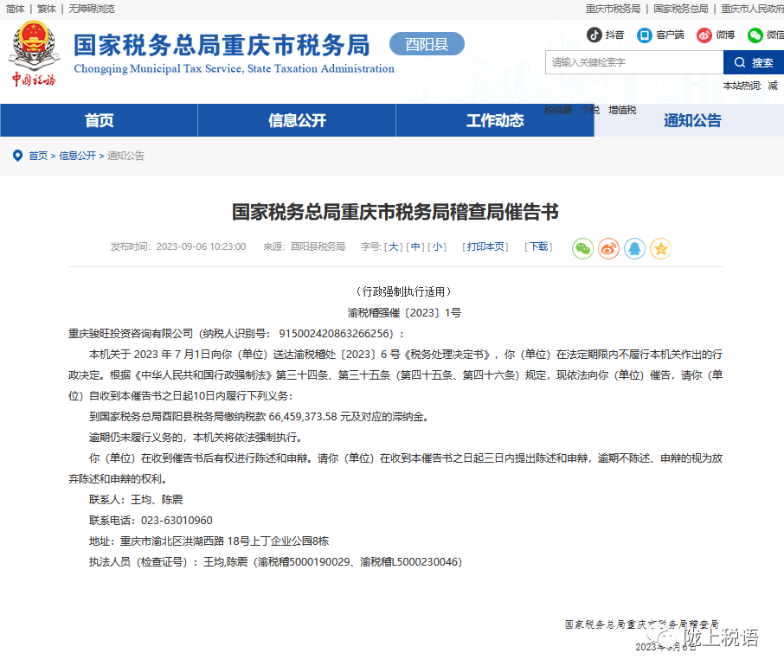Viewport: 784px width, 672px height.
Task: Click the publish time 2023-09-06 10:23:00
Action: 201,246
